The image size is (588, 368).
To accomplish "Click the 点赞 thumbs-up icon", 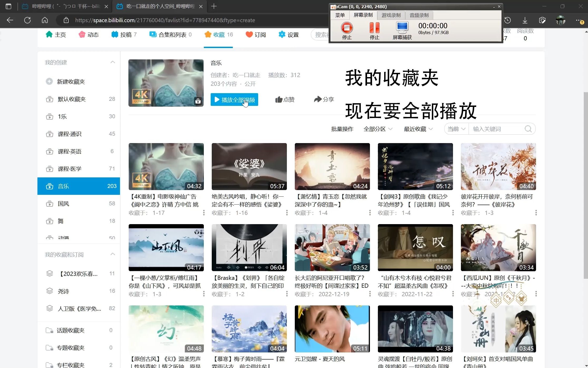I will (x=279, y=100).
